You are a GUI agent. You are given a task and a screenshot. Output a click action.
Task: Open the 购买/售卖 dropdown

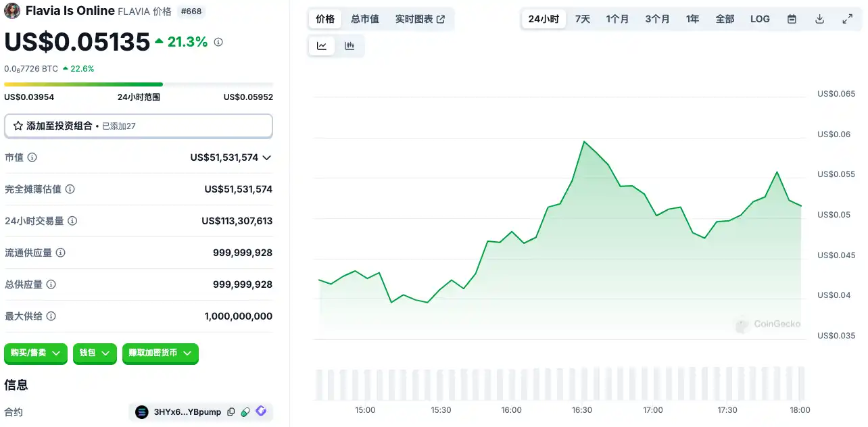[x=36, y=353]
